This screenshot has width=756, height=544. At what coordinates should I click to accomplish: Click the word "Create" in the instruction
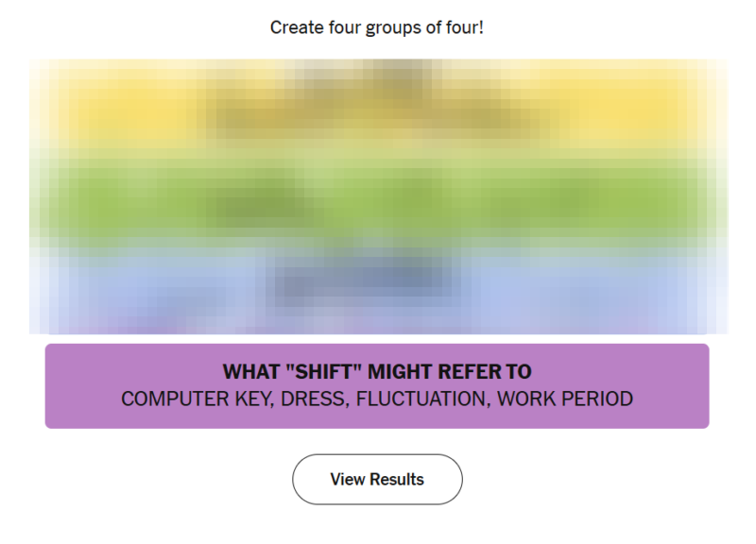point(295,26)
